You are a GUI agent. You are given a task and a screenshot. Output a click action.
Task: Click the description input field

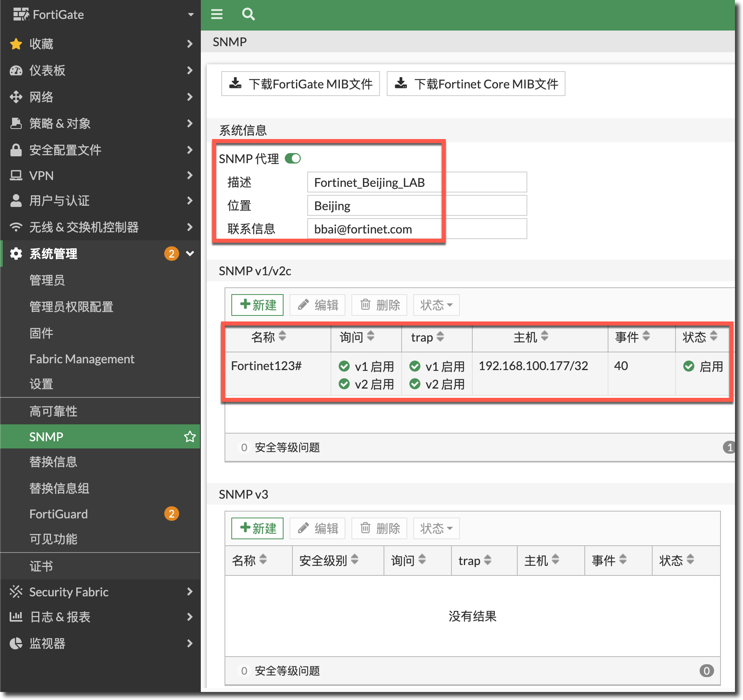[416, 182]
